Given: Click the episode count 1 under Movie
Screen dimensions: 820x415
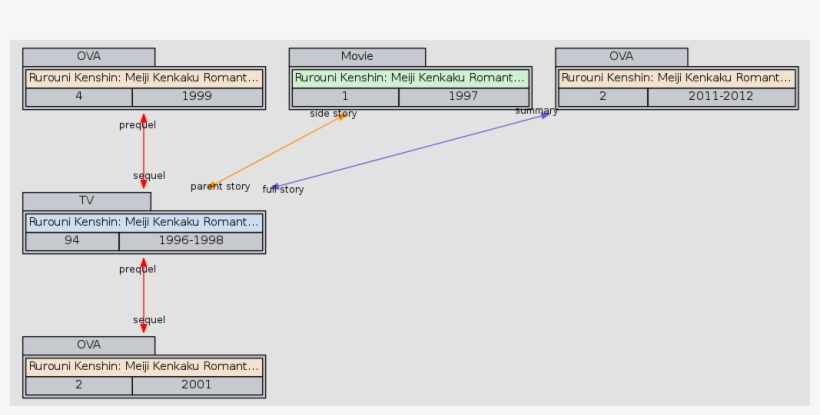Looking at the screenshot, I should coord(345,97).
